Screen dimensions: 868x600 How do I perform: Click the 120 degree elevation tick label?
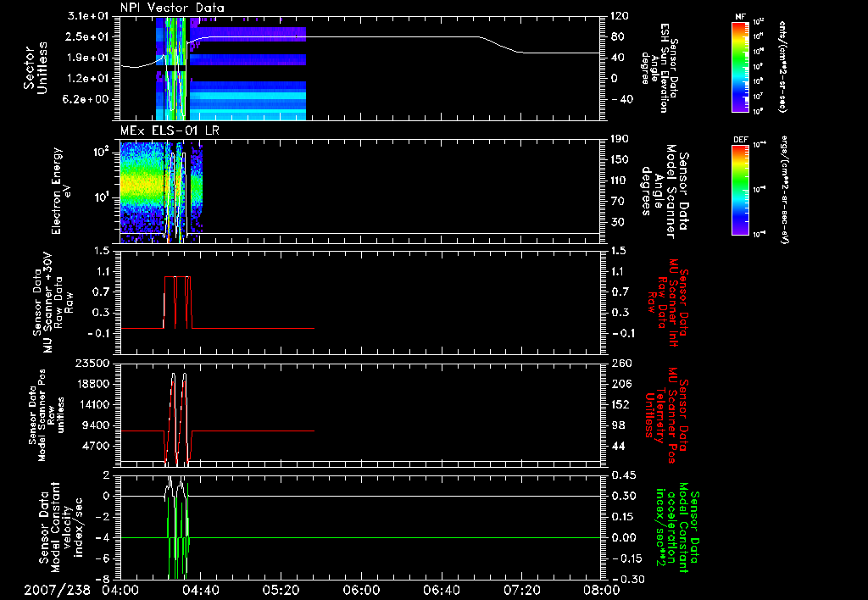click(620, 16)
